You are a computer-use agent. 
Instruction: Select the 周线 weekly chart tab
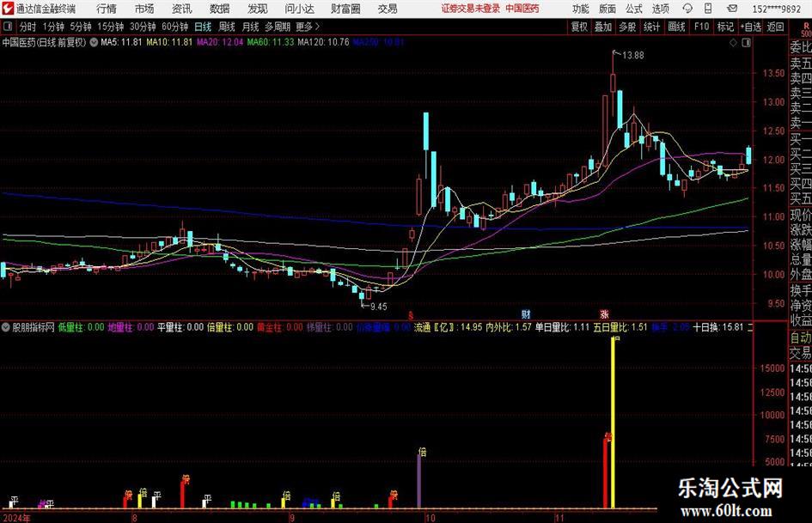click(x=227, y=27)
